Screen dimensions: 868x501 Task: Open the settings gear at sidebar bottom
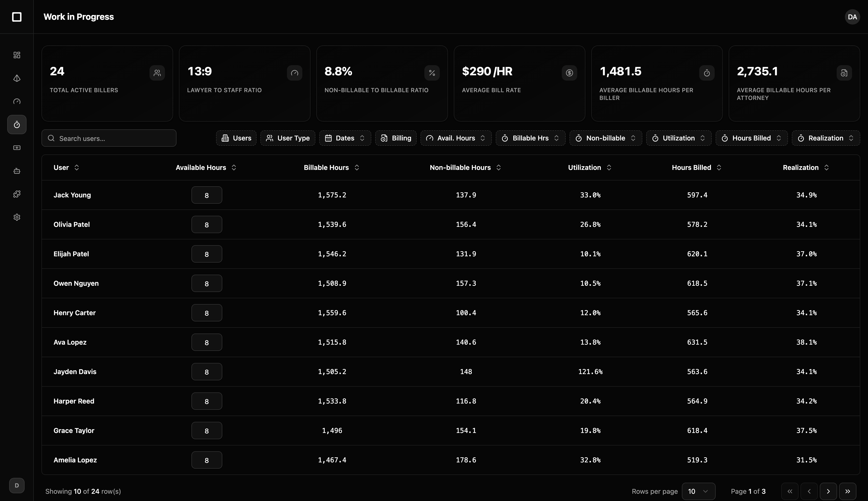[16, 217]
